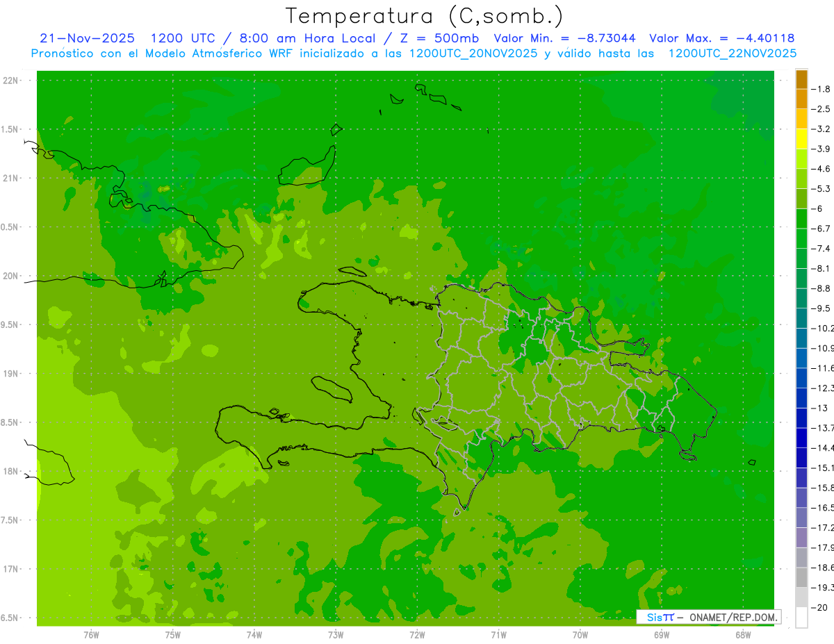Click the "69W" longitude axis label
Viewport: 834px width, 644px height.
(662, 635)
